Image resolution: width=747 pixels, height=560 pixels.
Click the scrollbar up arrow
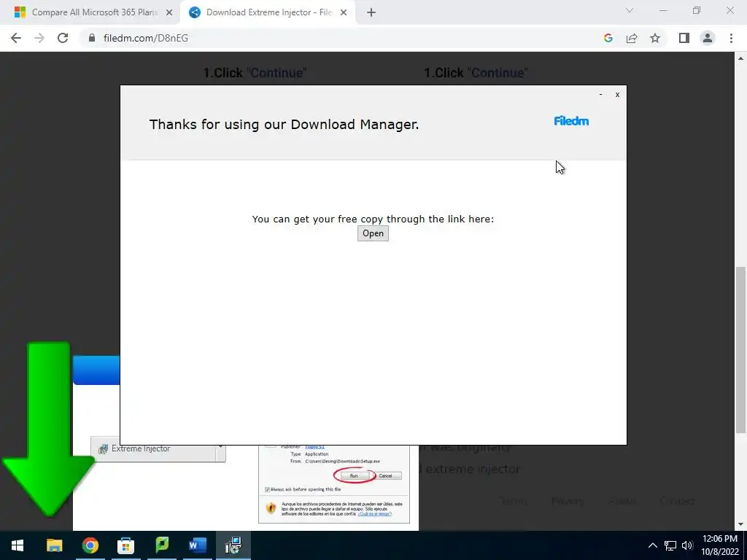point(740,58)
